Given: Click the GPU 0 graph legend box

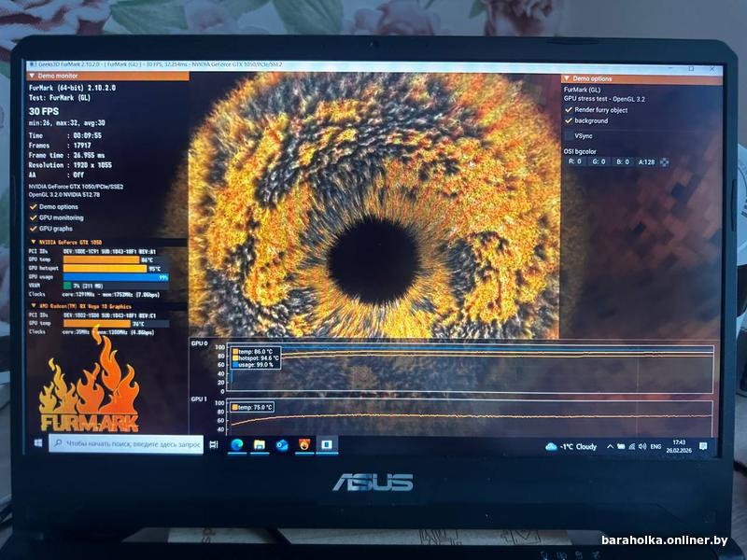Looking at the screenshot, I should tap(255, 358).
